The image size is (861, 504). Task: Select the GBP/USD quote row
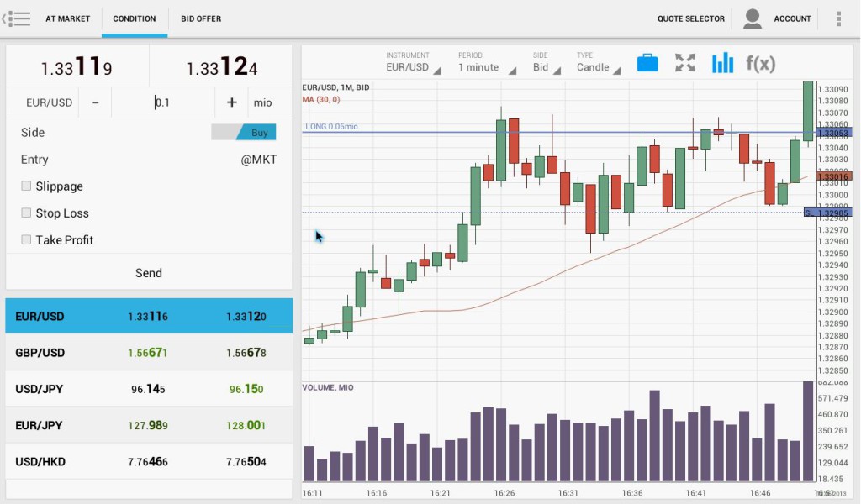[x=149, y=352]
